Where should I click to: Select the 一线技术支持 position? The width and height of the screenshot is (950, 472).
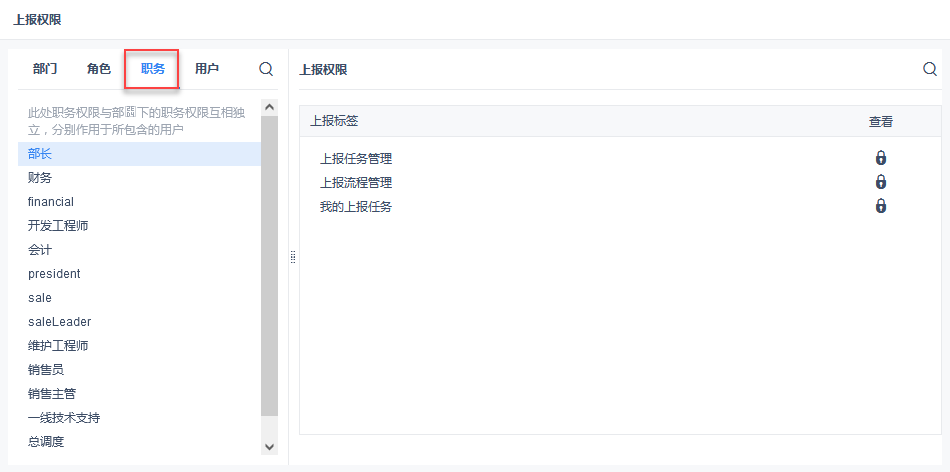pyautogui.click(x=139, y=418)
